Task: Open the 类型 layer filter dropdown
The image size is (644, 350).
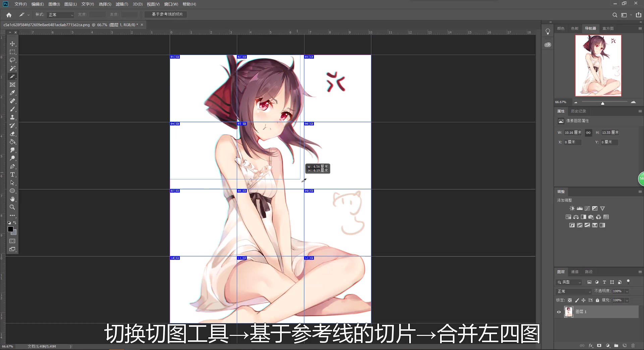Action: (569, 282)
